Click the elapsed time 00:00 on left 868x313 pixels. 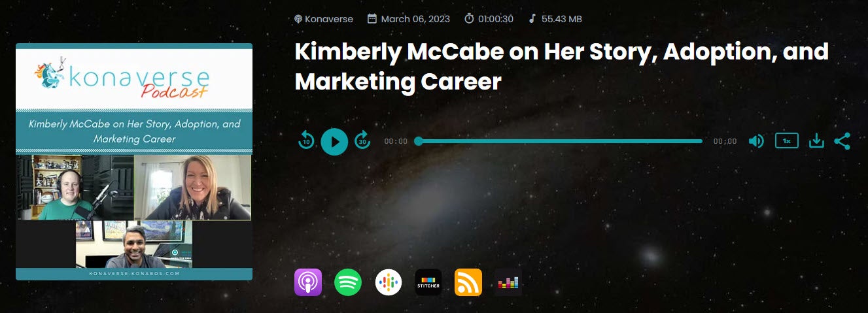(x=396, y=141)
